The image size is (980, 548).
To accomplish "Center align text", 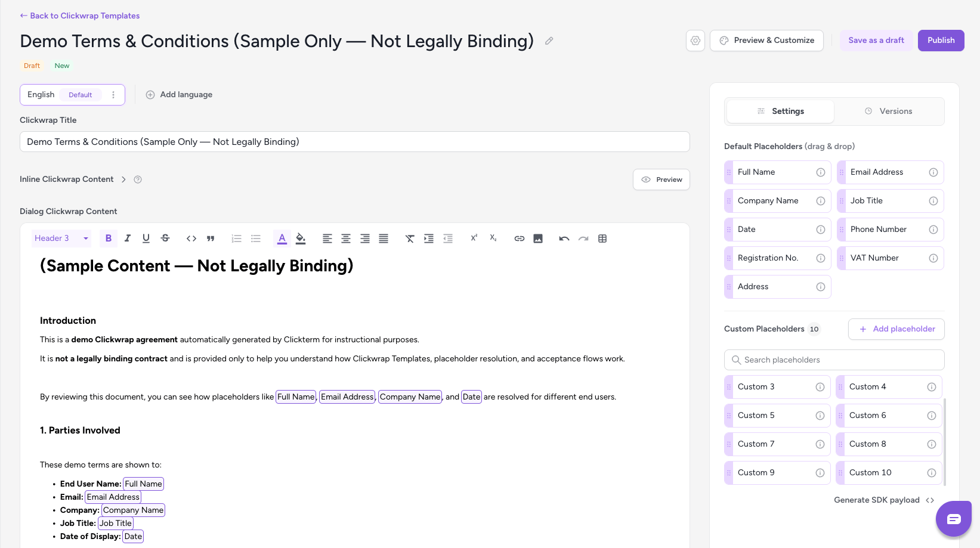I will coord(346,239).
